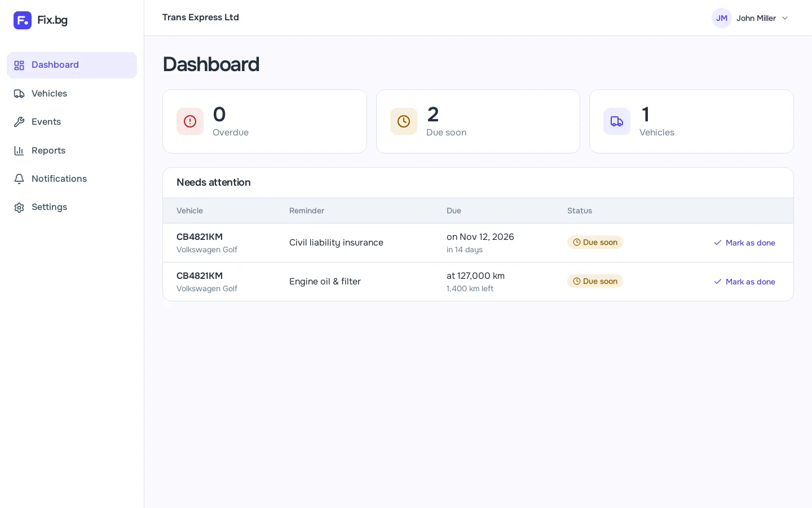Click the JM user avatar

point(722,18)
